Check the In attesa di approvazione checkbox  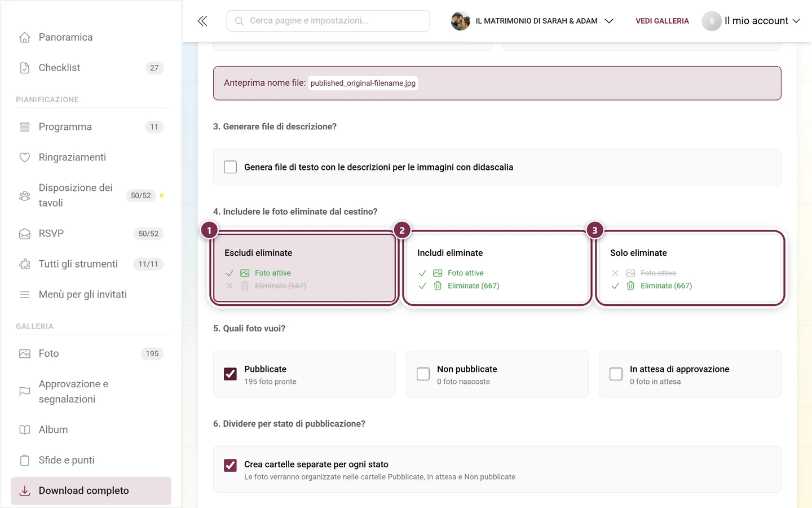coord(616,374)
